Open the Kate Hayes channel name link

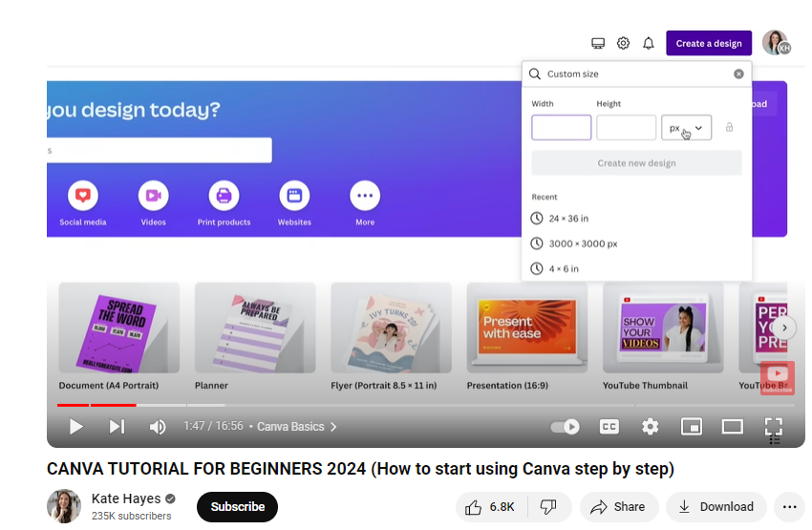[126, 498]
